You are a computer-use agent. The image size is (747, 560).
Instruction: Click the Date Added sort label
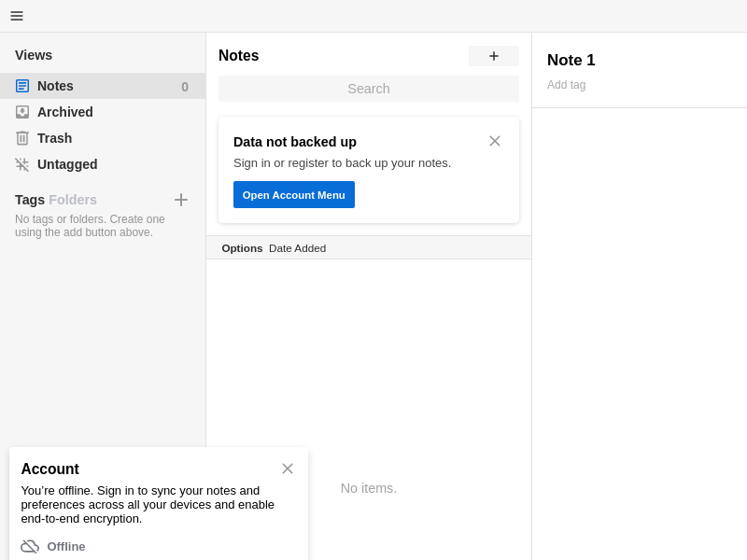pyautogui.click(x=297, y=248)
